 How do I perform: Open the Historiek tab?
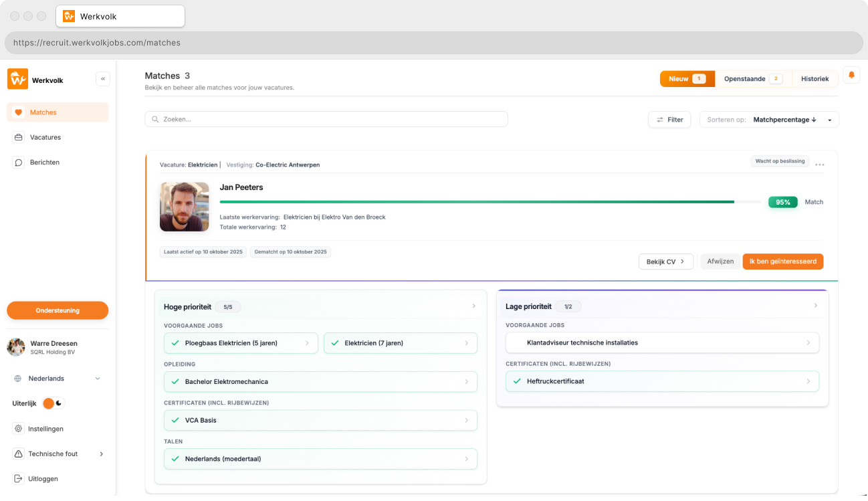[x=815, y=78]
